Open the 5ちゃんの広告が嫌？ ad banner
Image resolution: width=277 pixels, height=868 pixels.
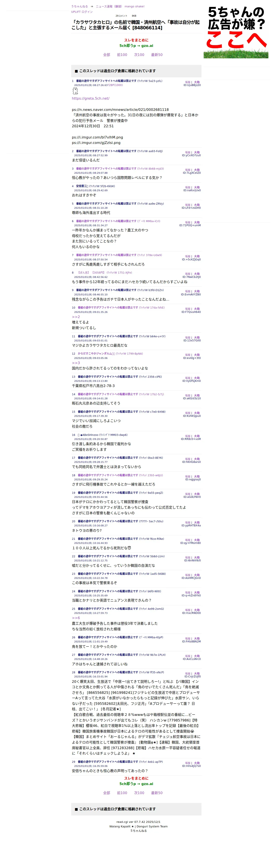point(236,32)
